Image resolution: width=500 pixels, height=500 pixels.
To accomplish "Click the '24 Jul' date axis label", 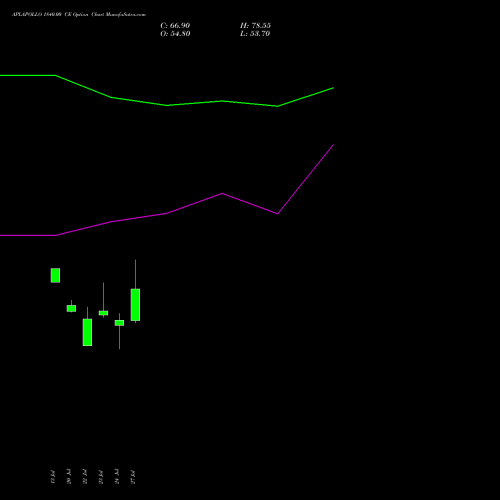I will click(117, 477).
